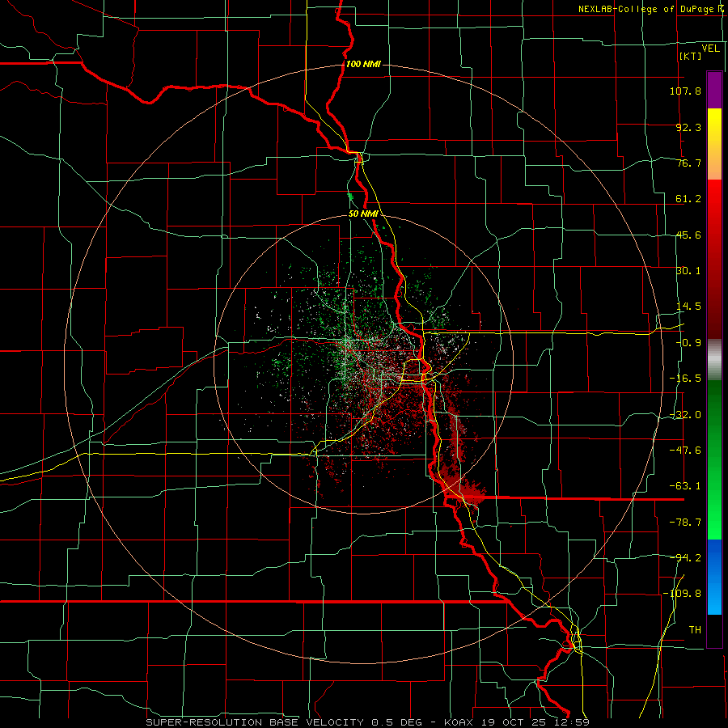The image size is (728, 728).
Task: Click the -47.6 velocity scale value
Action: click(685, 451)
